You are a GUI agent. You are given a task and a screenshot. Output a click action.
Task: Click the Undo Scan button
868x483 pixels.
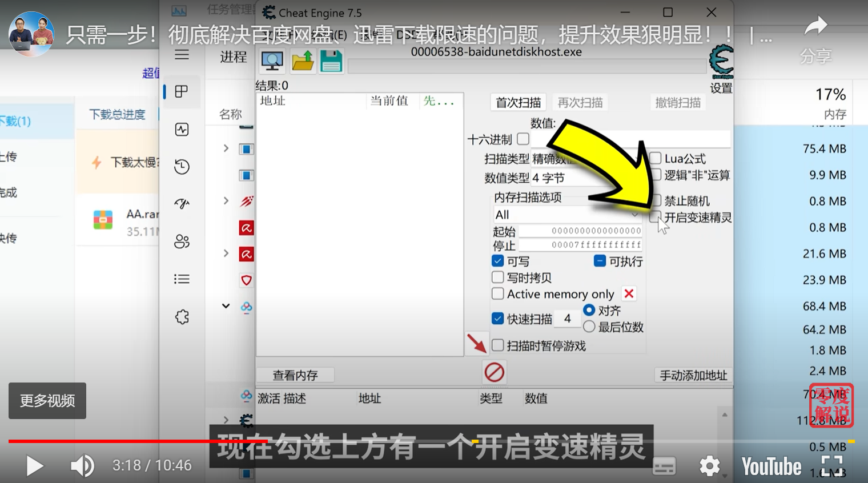pyautogui.click(x=678, y=103)
